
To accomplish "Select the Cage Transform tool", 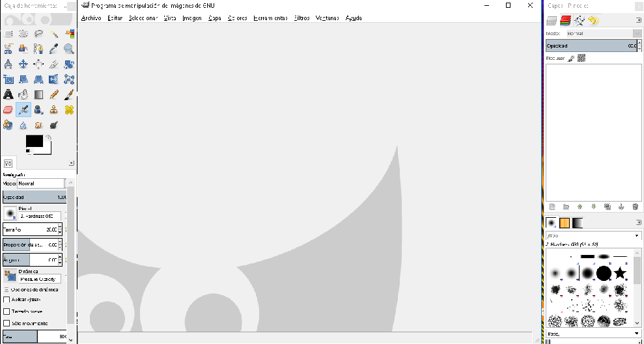I will 69,79.
